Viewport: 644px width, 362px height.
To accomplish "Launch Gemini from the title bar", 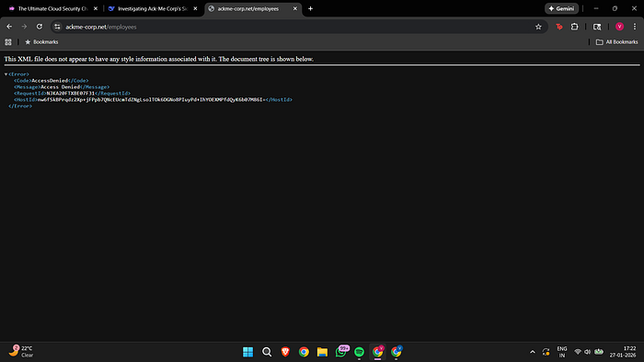I will tap(561, 8).
